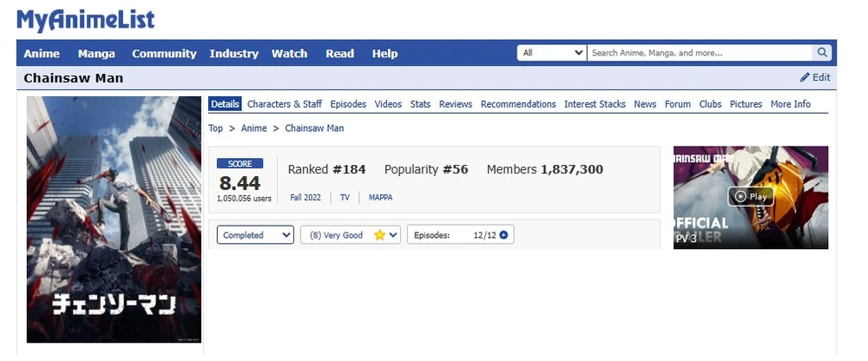This screenshot has height=361, width=868.
Task: Play the official trailer video
Action: (x=751, y=196)
